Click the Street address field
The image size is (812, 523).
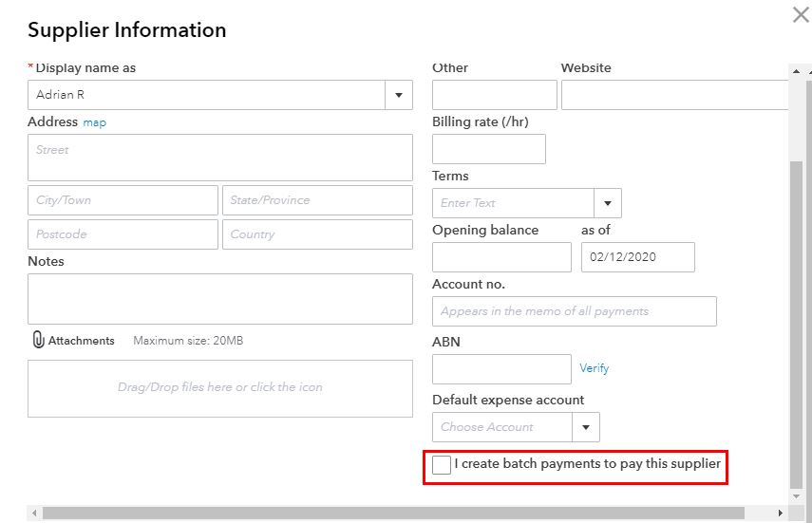220,158
